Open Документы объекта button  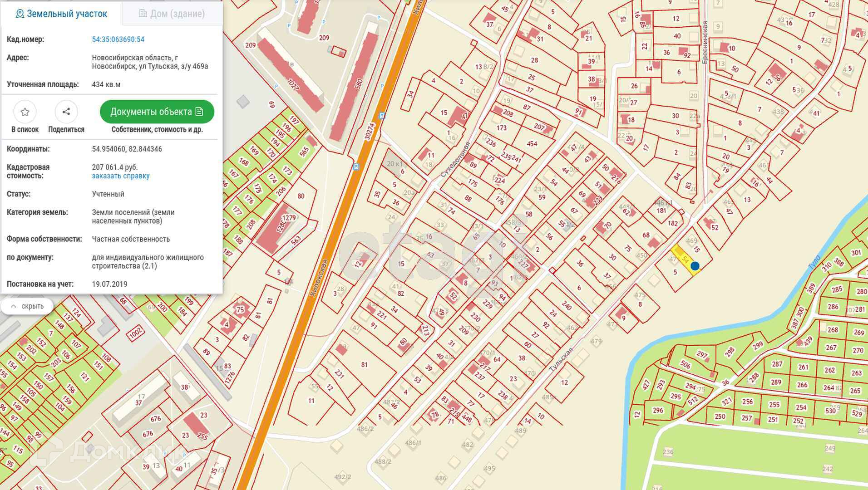pyautogui.click(x=157, y=112)
